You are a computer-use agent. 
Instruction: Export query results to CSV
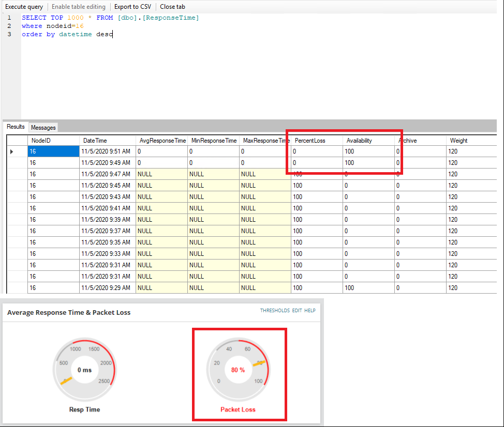pos(132,7)
